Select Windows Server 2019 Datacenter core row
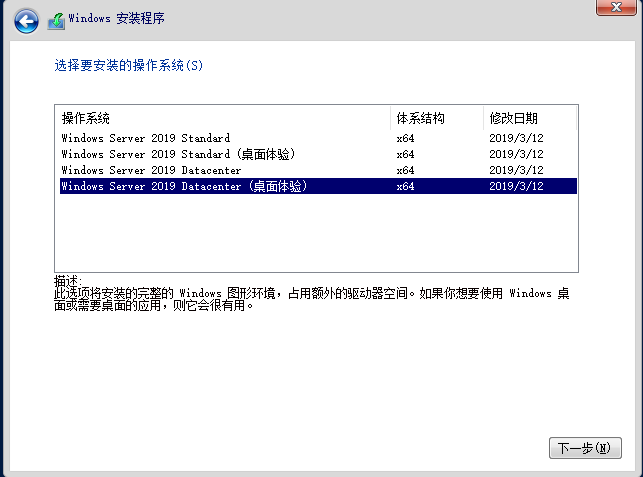The image size is (643, 477). tap(318, 170)
